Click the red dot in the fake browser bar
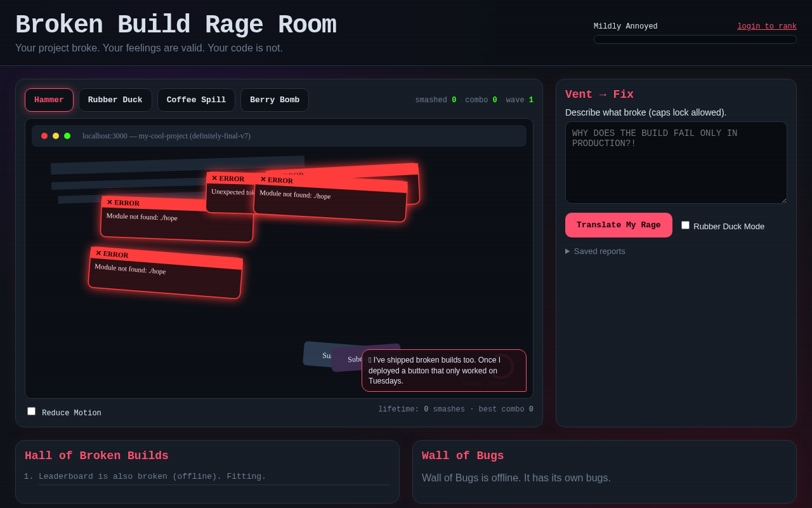This screenshot has width=812, height=508. tap(44, 136)
